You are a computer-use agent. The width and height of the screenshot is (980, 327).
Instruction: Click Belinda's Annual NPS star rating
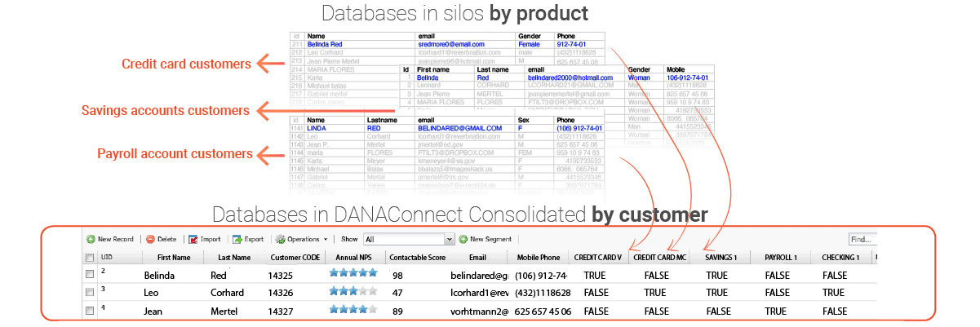click(353, 274)
